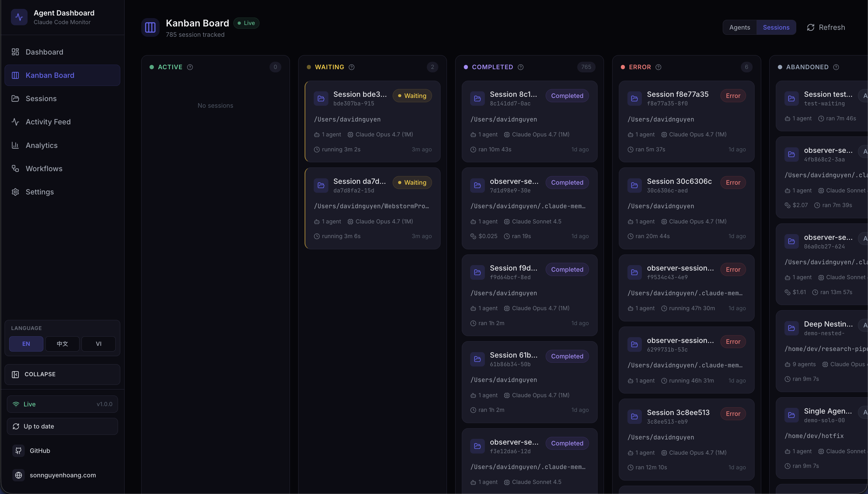The height and width of the screenshot is (494, 868).
Task: Click folder icon of Deep Nestin card
Action: pos(791,329)
